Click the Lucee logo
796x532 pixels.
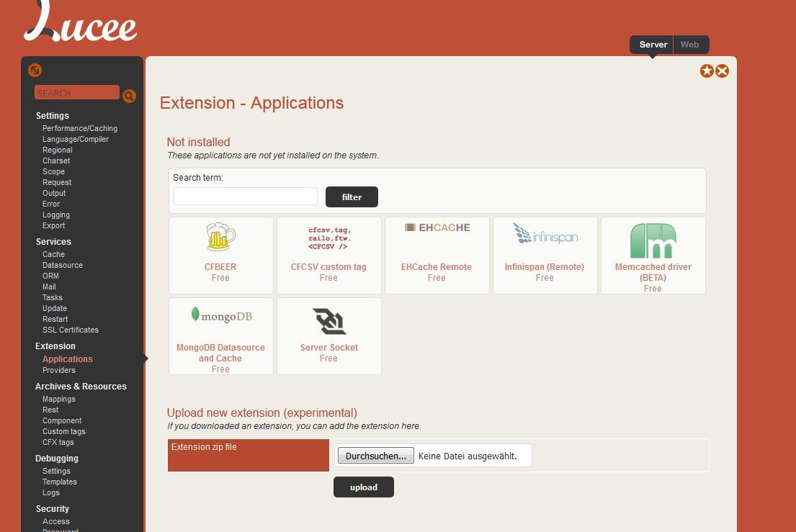[80, 21]
